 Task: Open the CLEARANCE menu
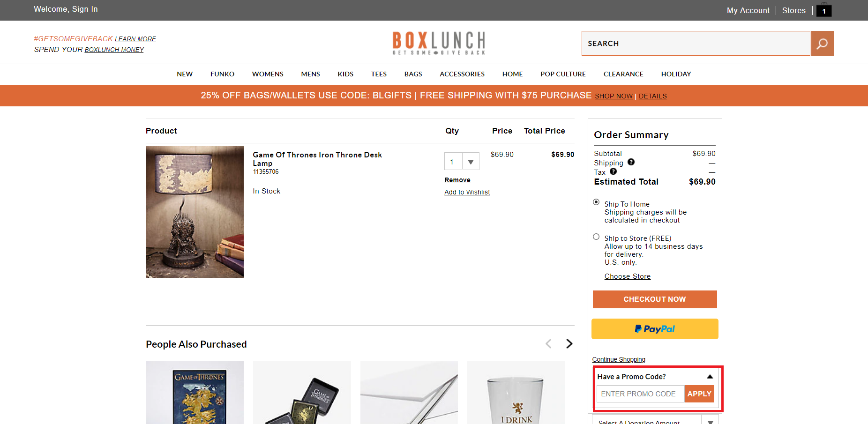[x=623, y=74]
